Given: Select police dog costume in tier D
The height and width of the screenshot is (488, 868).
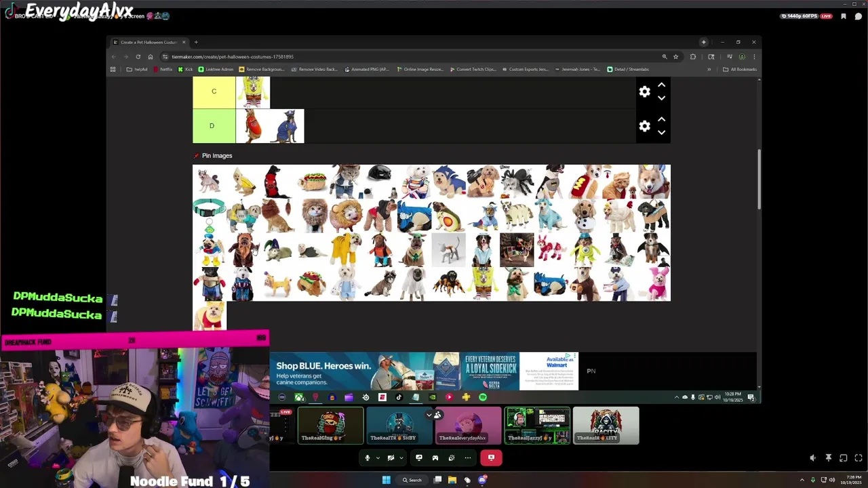Looking at the screenshot, I should pos(287,126).
